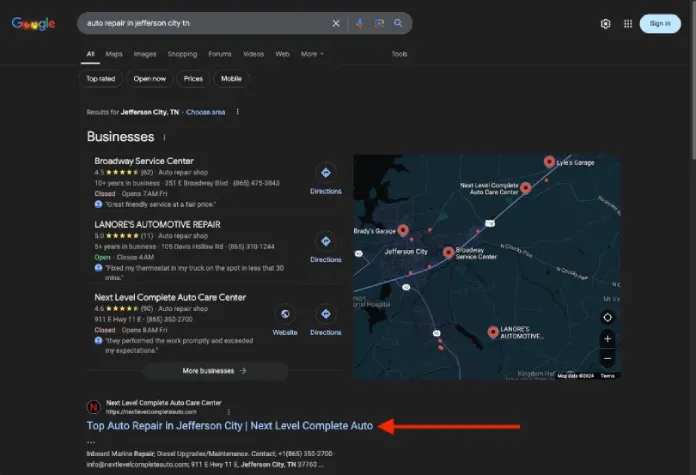Switch to the Images tab
Image resolution: width=696 pixels, height=475 pixels.
[x=145, y=54]
